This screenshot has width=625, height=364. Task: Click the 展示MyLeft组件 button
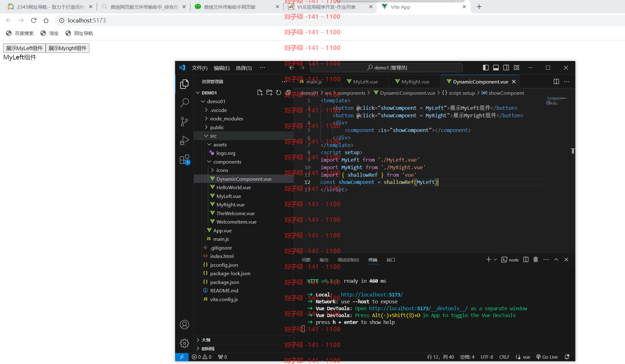pyautogui.click(x=24, y=48)
